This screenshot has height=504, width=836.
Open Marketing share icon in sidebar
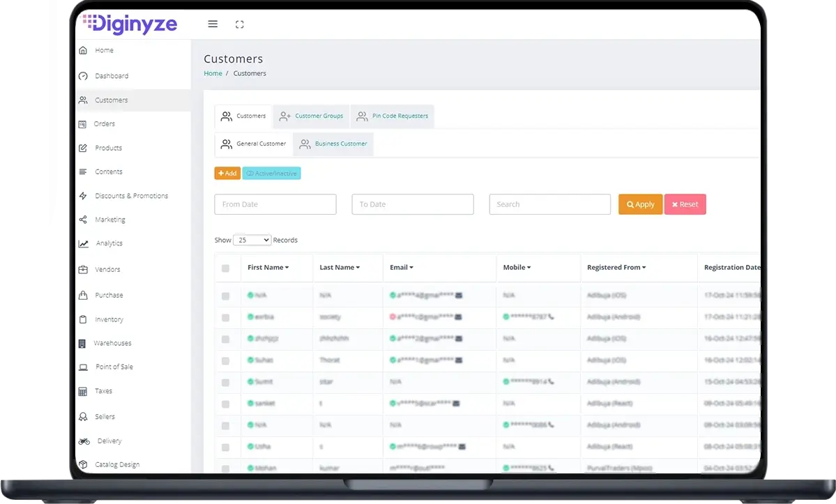point(83,220)
